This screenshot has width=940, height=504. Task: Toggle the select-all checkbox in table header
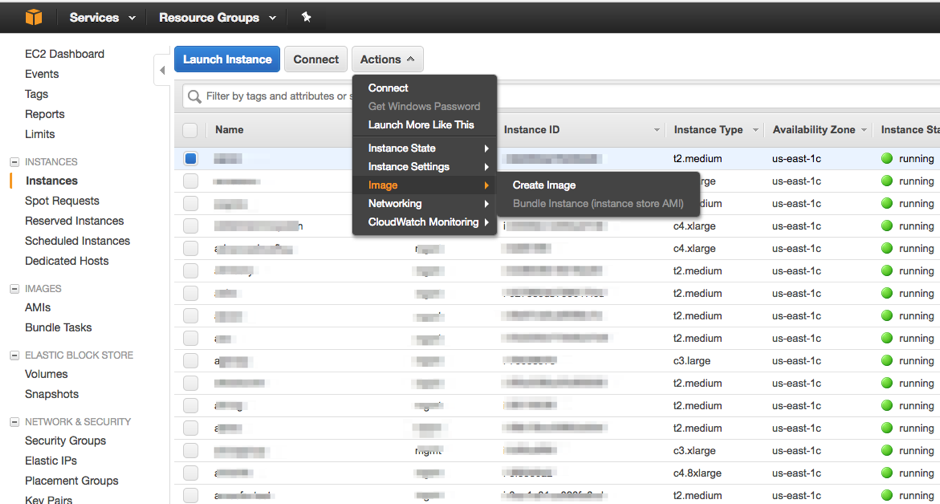[x=190, y=130]
